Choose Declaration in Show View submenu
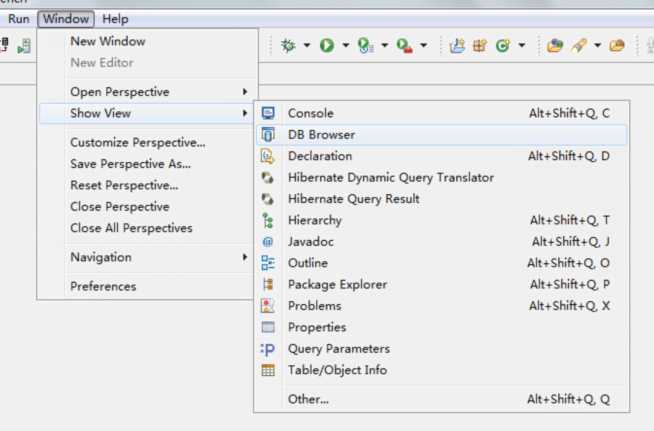654x431 pixels. coord(441,156)
